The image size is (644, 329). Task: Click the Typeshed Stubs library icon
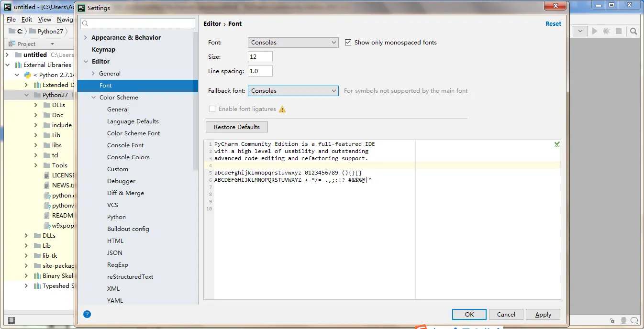[37, 285]
